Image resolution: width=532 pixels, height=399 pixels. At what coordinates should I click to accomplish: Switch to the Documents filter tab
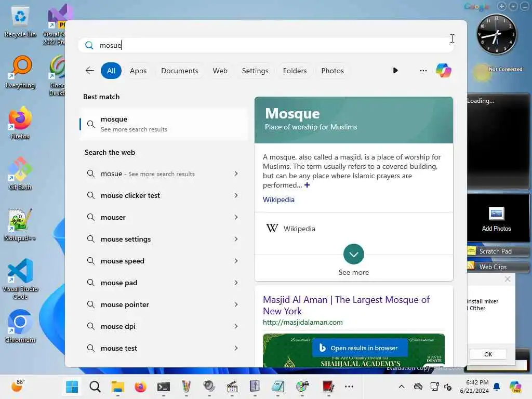click(179, 71)
